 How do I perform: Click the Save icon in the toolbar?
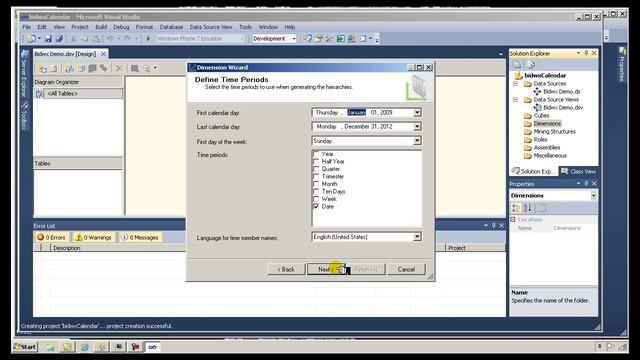pos(48,39)
